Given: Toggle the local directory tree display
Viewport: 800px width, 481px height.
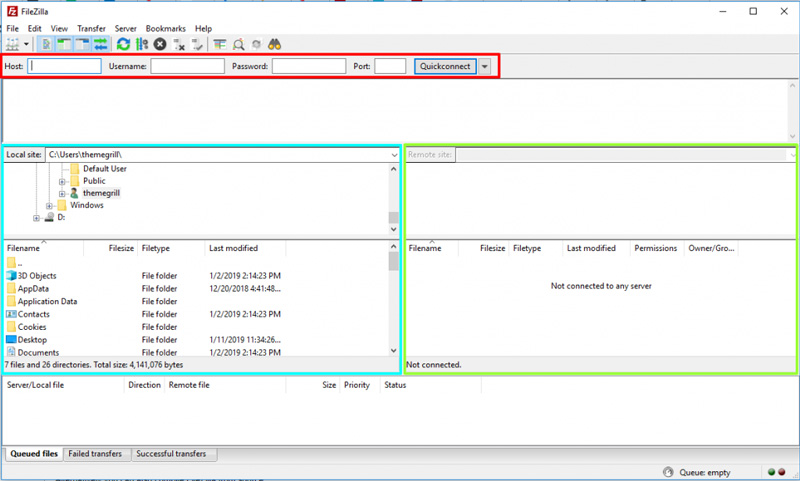Looking at the screenshot, I should coord(64,44).
